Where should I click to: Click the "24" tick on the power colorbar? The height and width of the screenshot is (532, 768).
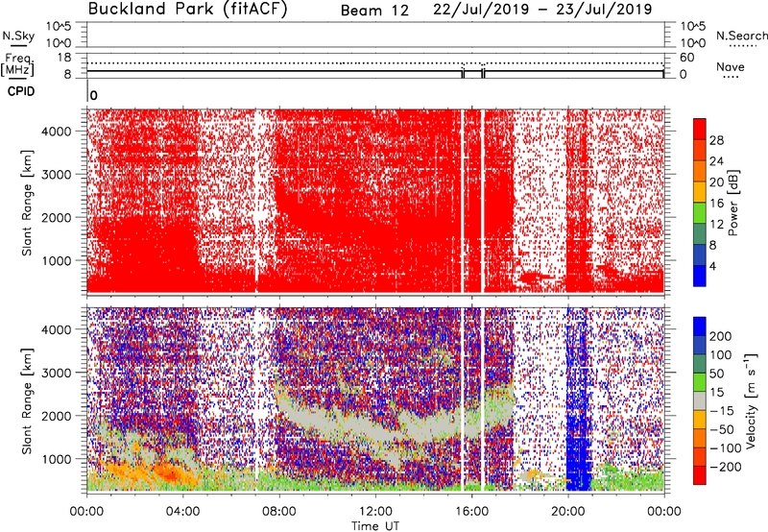(x=716, y=161)
